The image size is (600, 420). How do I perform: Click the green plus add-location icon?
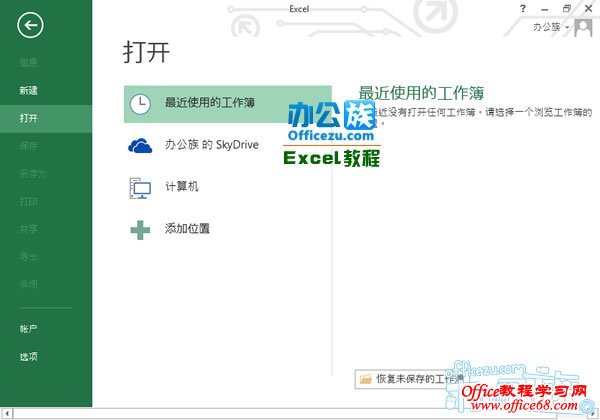click(140, 230)
